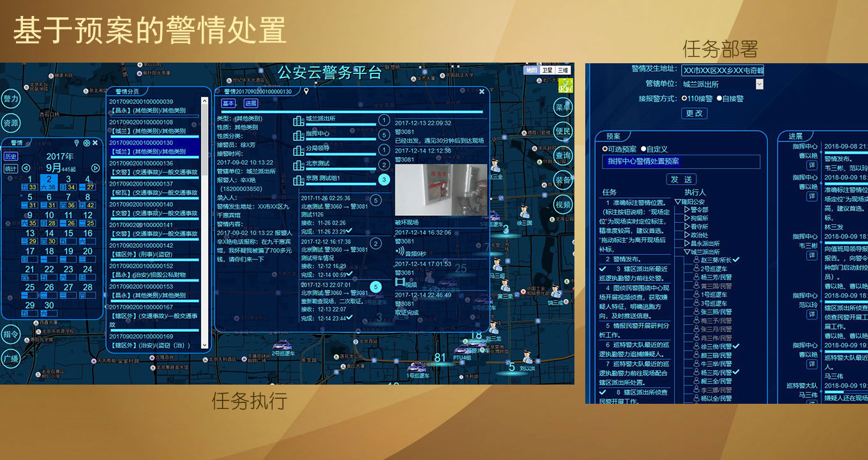868x460 pixels.
Task: Open the 查询 round button
Action: pyautogui.click(x=562, y=155)
